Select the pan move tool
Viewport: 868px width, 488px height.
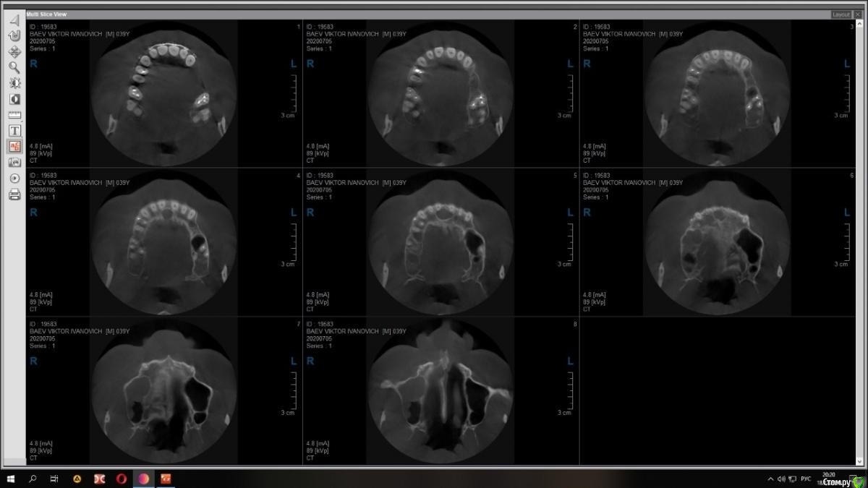(14, 51)
